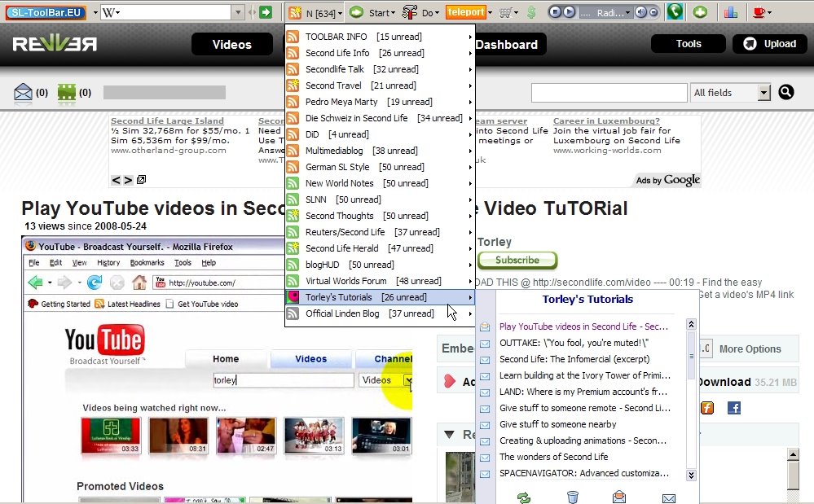Image resolution: width=814 pixels, height=504 pixels.
Task: Click the trash bin icon in feed panel
Action: coord(573,497)
